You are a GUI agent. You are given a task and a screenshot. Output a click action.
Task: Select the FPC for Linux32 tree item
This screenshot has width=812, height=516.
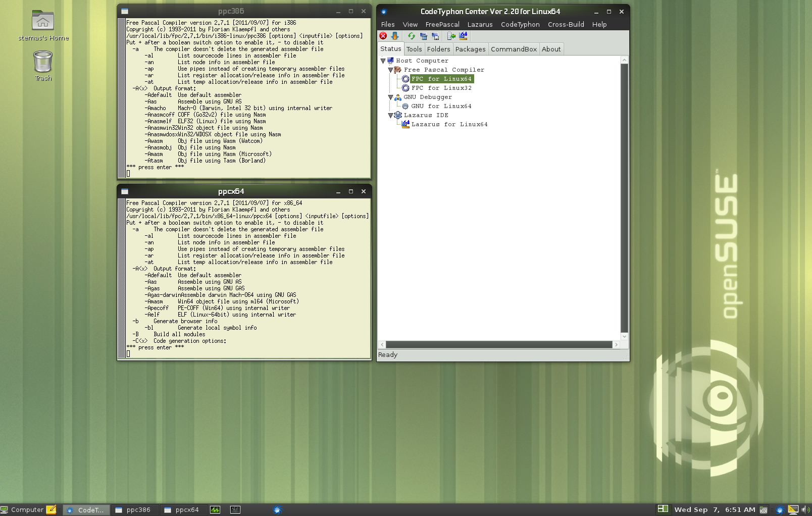coord(441,88)
